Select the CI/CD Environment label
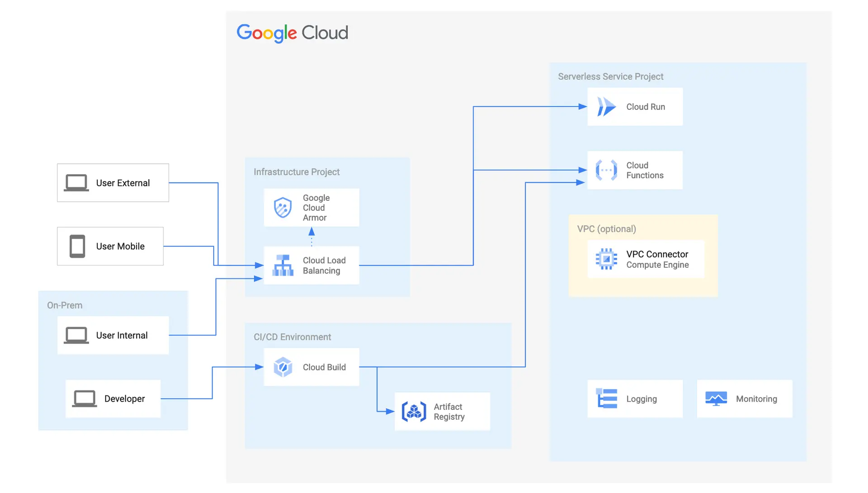Image resolution: width=868 pixels, height=493 pixels. pos(292,337)
